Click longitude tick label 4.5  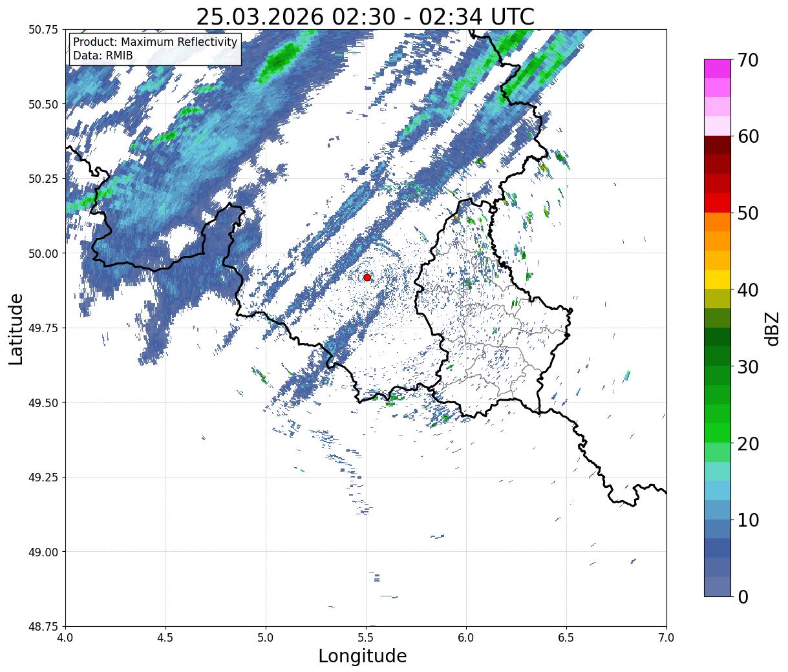(x=165, y=637)
